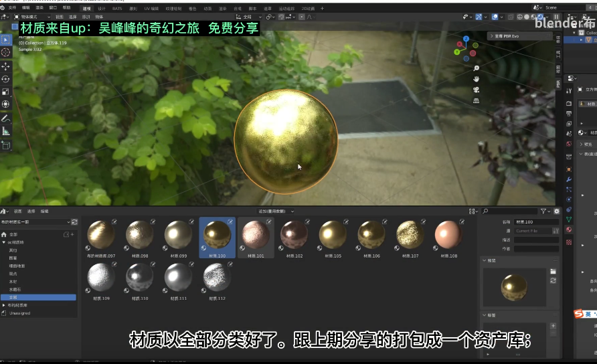Choose the Transform tool
The height and width of the screenshot is (364, 597).
coord(6,104)
